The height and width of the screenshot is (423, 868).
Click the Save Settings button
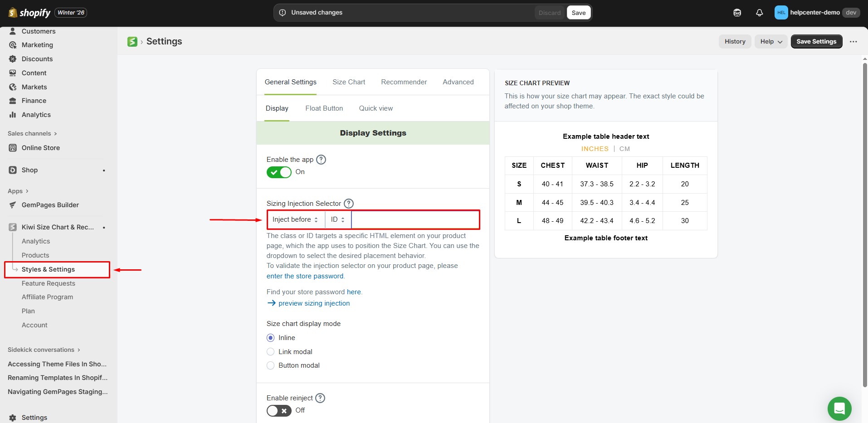pos(816,42)
